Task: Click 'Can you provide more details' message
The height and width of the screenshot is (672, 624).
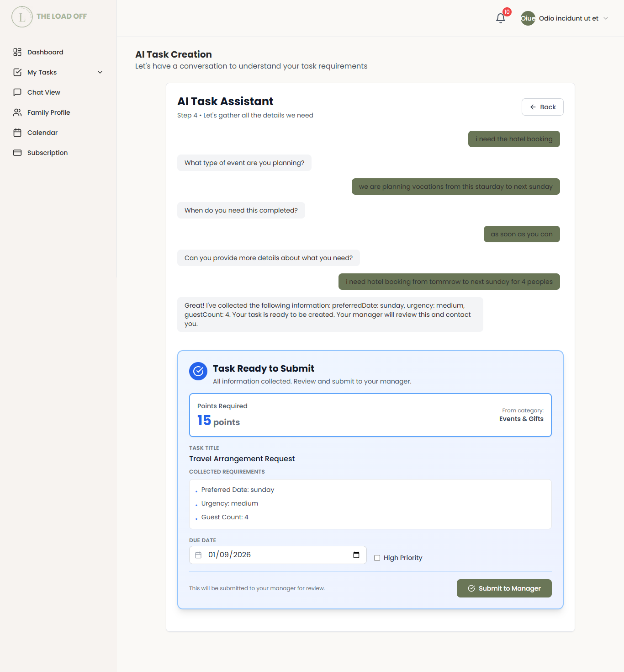Action: pos(269,258)
